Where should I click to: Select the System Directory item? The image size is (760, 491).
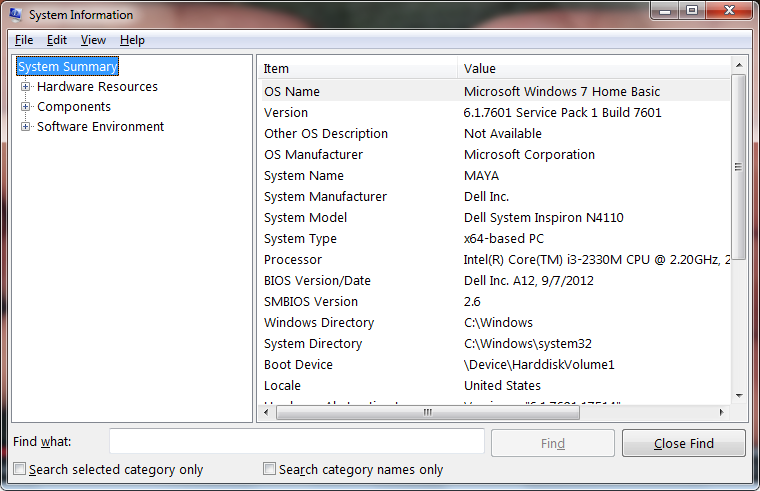(x=313, y=344)
